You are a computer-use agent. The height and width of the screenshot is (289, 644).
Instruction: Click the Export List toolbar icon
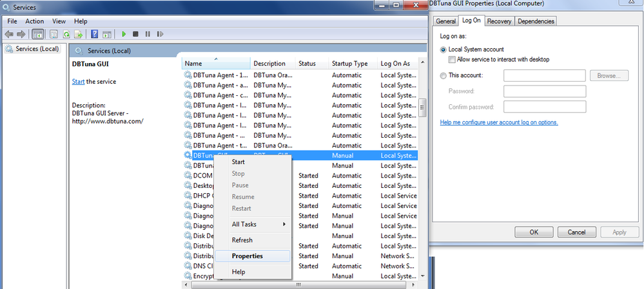[x=78, y=34]
